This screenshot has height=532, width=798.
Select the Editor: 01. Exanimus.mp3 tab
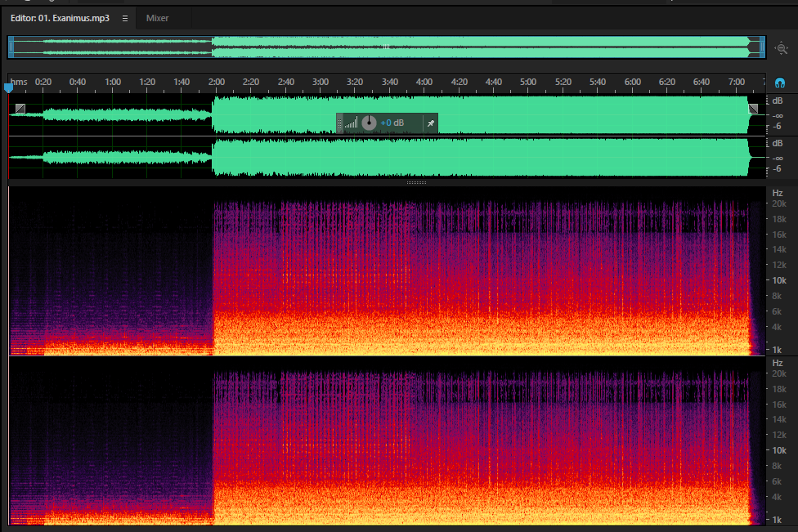click(60, 18)
